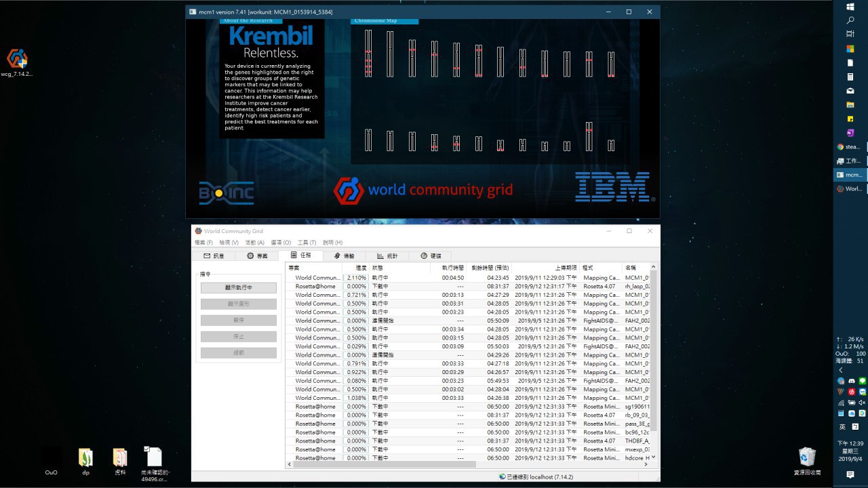Switch to the 傳輸 tab
This screenshot has width=868, height=488.
(344, 256)
